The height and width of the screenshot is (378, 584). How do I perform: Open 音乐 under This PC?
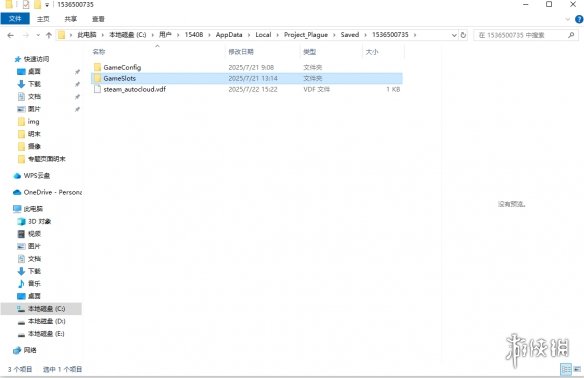34,283
